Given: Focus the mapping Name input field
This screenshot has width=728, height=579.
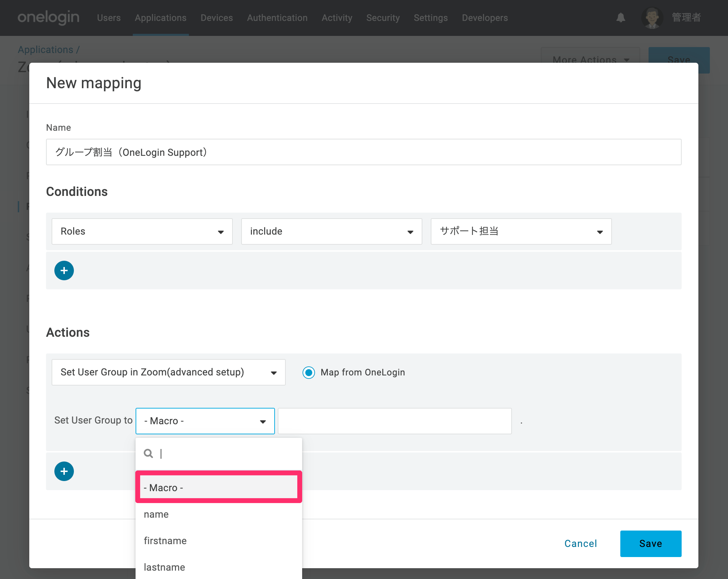Looking at the screenshot, I should click(x=364, y=152).
